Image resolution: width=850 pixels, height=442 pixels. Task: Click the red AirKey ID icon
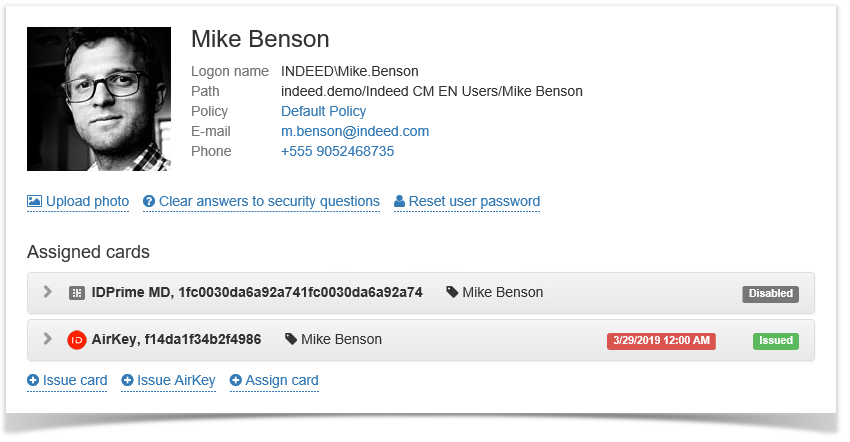pos(76,340)
